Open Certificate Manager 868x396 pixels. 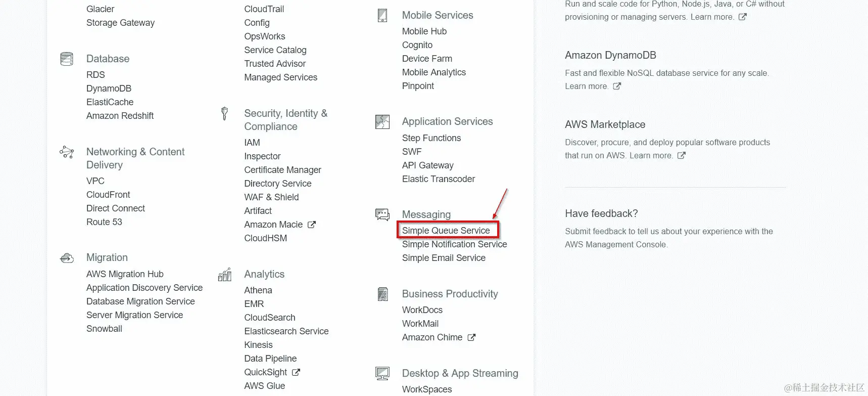[x=283, y=170]
